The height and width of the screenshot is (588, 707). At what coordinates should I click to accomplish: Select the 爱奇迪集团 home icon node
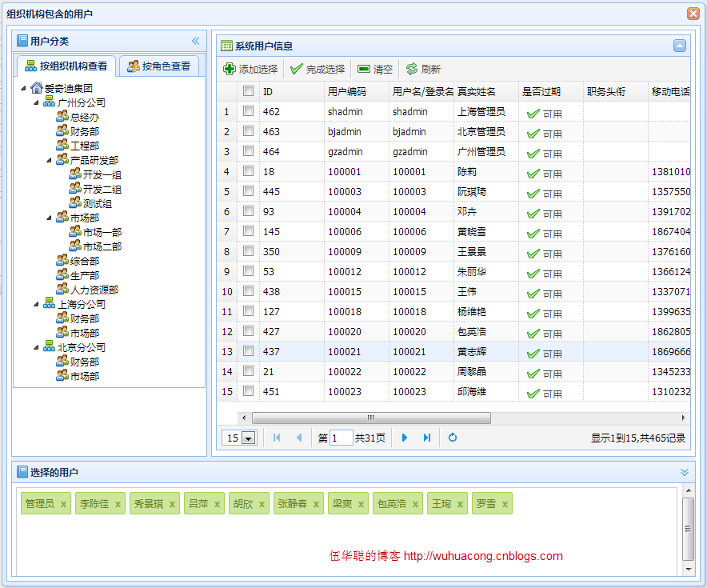37,87
